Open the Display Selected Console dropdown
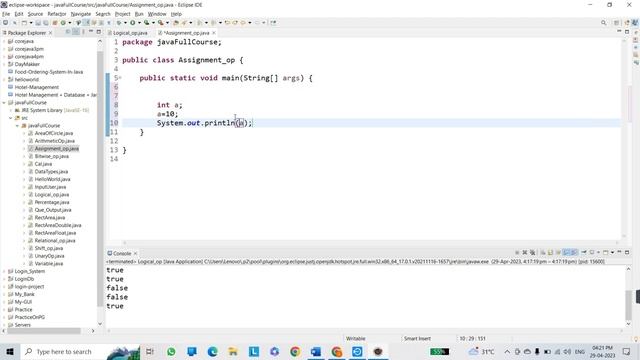Viewport: 640px width, 360px height. pos(598,253)
